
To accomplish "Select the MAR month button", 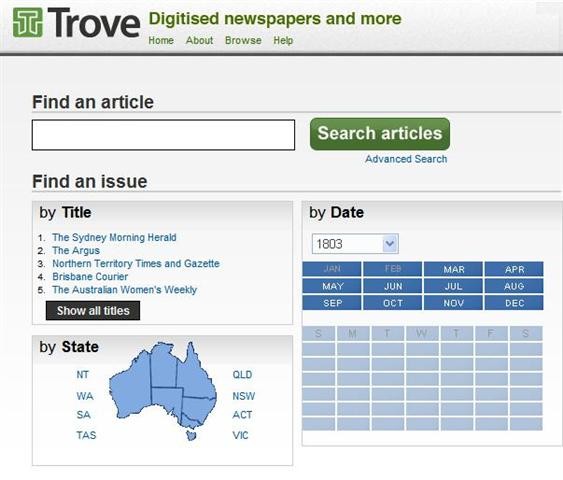I will [x=453, y=269].
